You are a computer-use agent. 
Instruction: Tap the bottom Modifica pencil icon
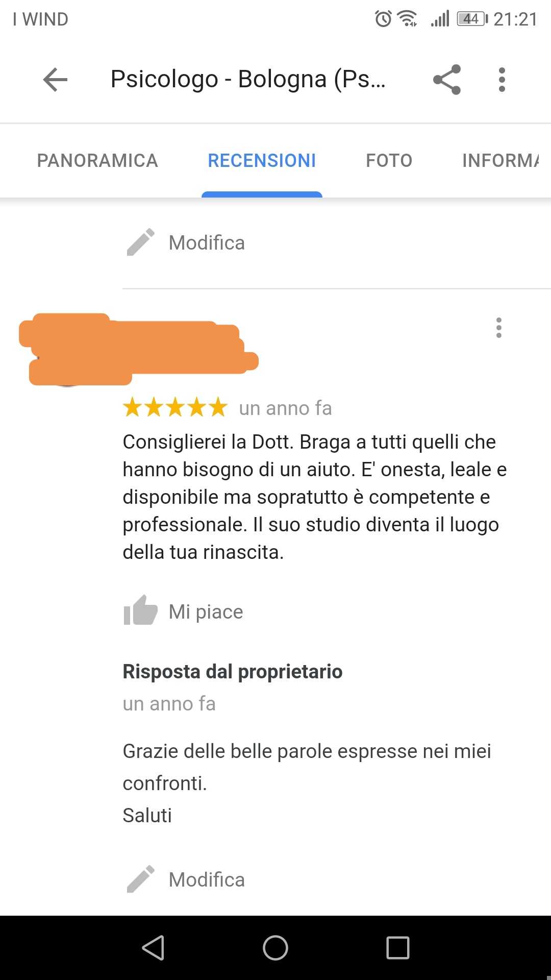coord(140,879)
